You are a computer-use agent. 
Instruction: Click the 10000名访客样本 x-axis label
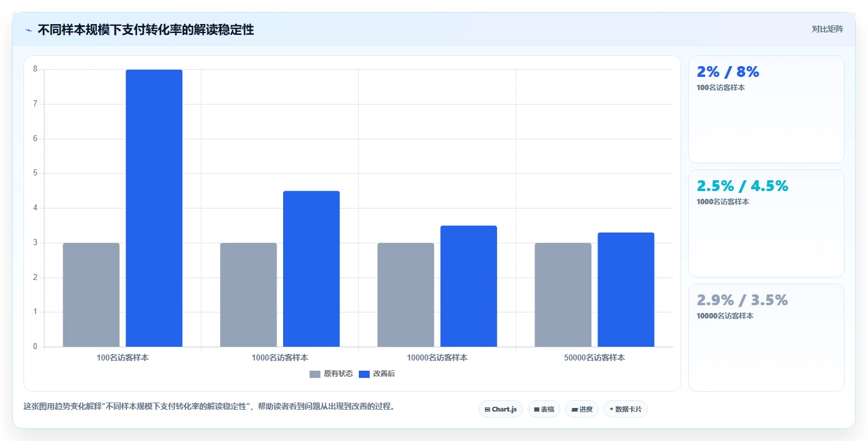(437, 357)
